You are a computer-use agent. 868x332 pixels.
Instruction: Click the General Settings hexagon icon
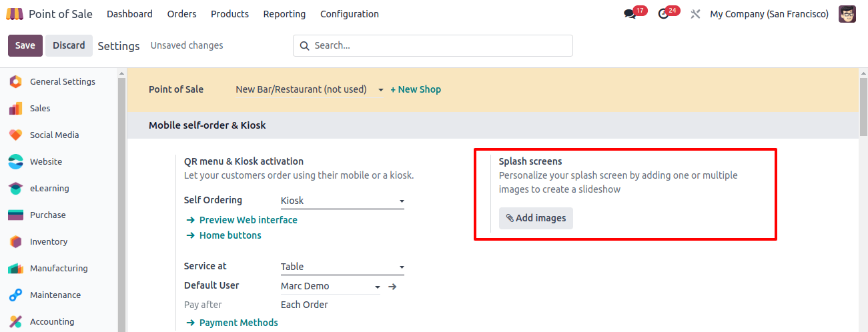click(15, 81)
